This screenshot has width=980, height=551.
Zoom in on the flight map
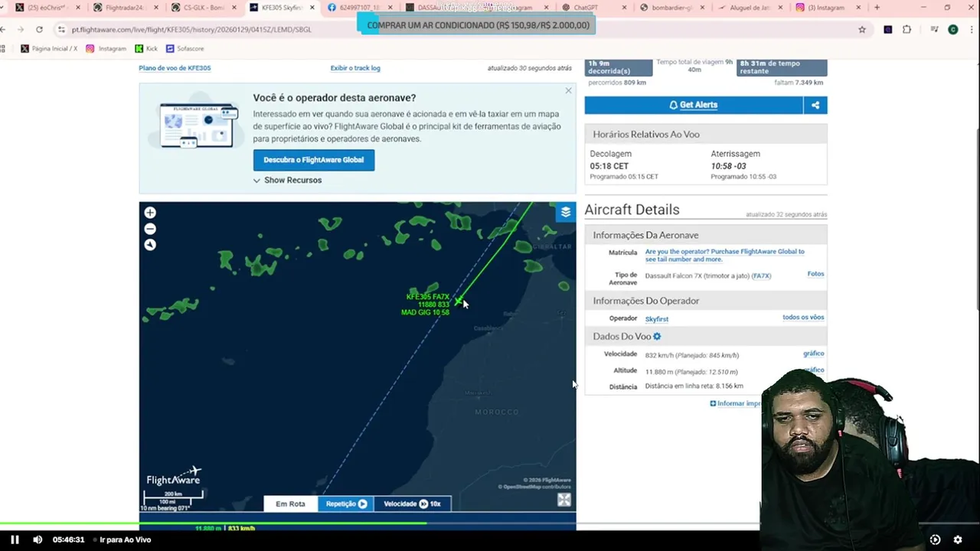coord(150,213)
